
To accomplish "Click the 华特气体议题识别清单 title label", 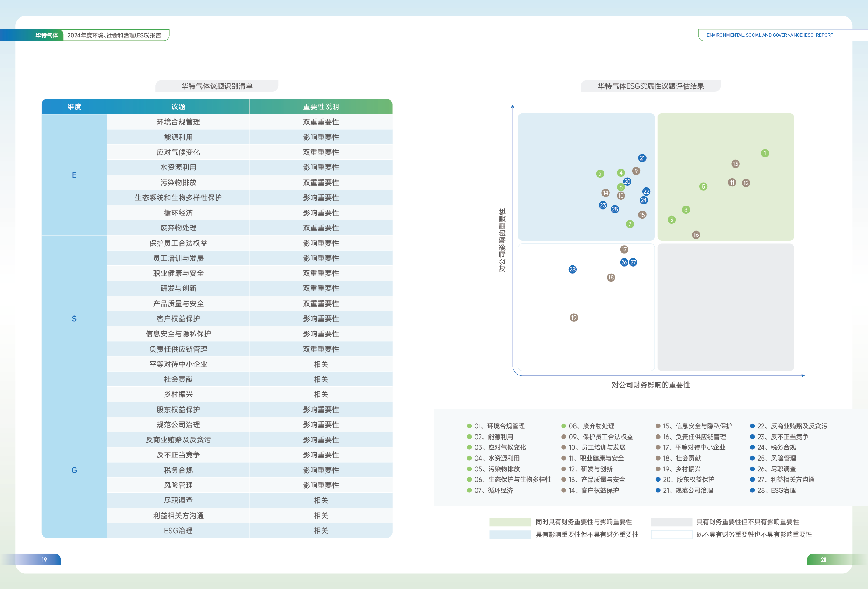I will 217,86.
